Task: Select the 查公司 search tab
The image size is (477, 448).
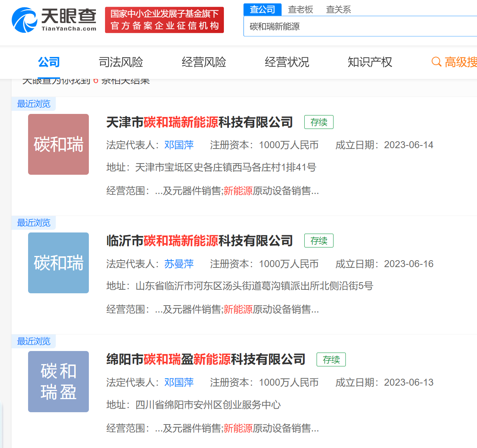Action: coord(263,9)
